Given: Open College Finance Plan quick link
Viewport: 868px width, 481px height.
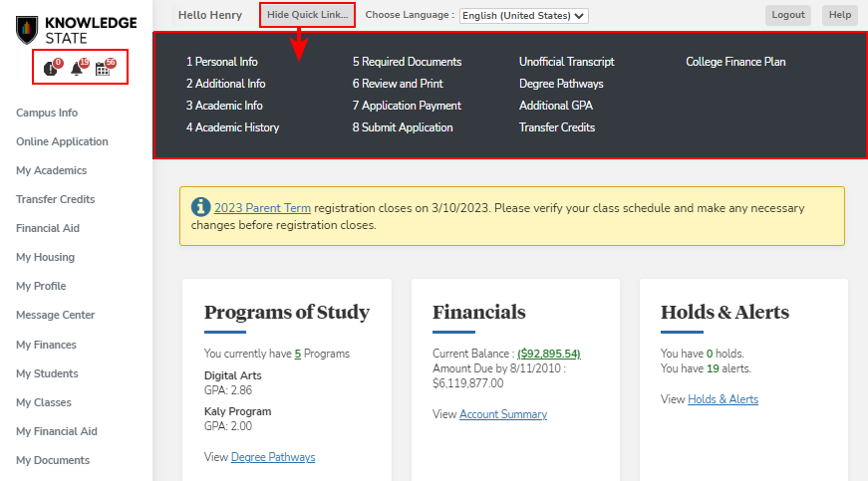Looking at the screenshot, I should [735, 62].
